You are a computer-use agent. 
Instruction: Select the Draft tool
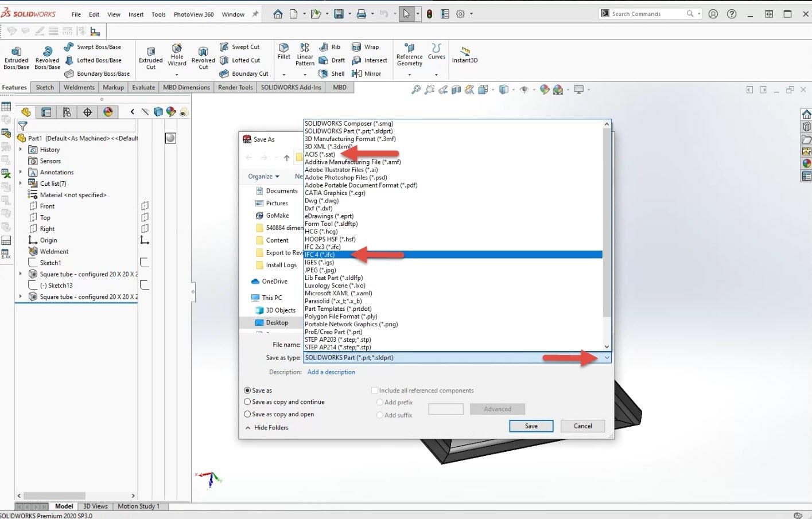332,60
